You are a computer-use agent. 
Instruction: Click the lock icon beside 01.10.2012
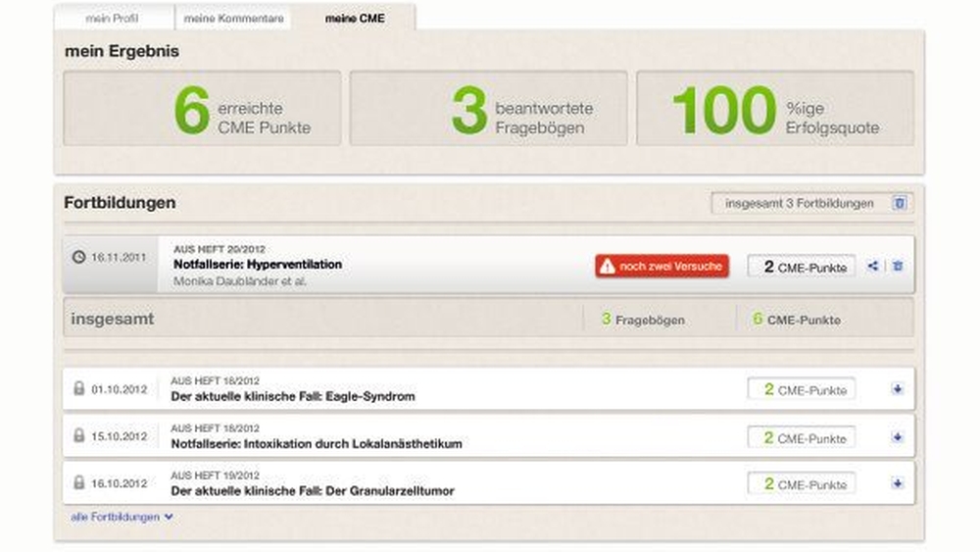pos(78,388)
